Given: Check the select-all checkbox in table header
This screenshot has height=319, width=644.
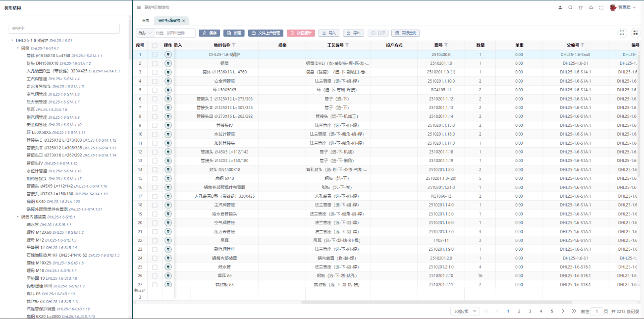Looking at the screenshot, I should point(155,45).
